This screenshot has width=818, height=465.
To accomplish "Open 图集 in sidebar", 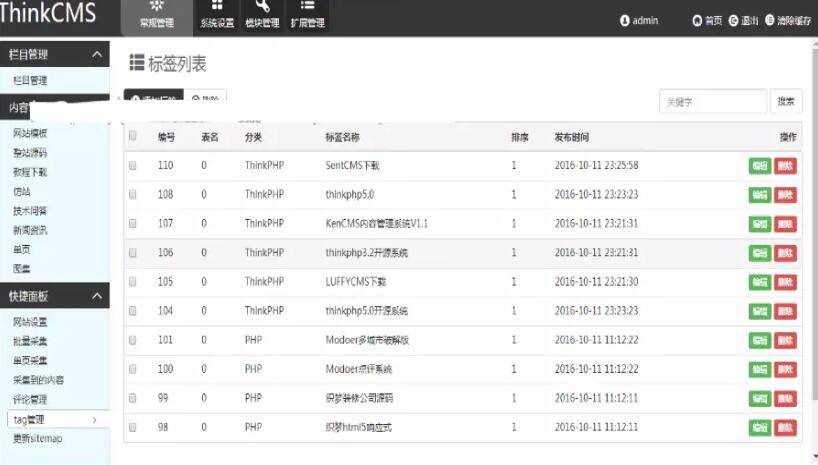I will [21, 269].
